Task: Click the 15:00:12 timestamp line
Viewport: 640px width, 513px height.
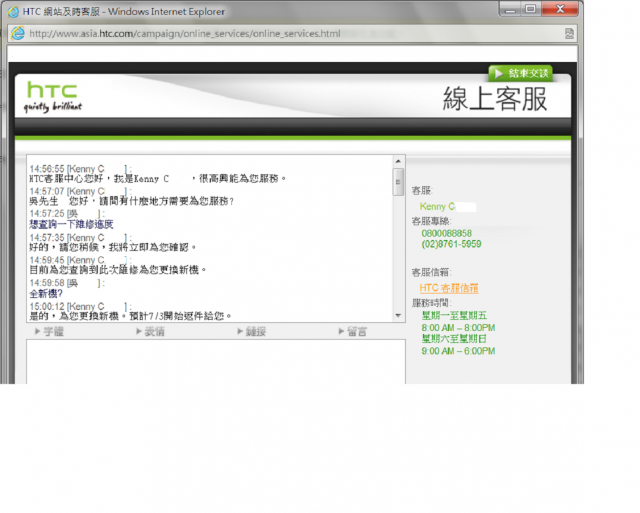Action: [80, 306]
